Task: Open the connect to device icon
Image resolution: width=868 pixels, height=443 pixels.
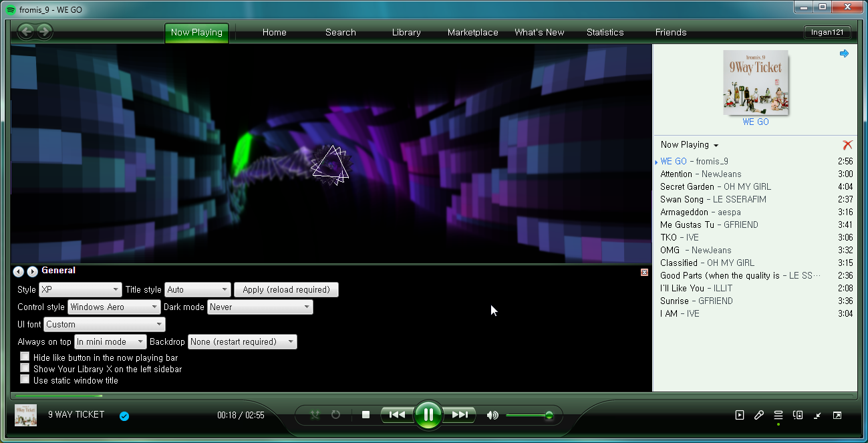Action: click(x=798, y=415)
